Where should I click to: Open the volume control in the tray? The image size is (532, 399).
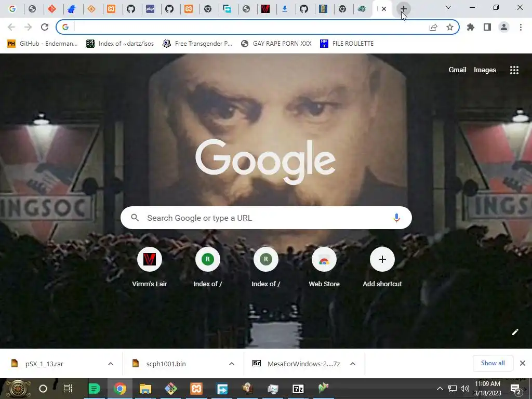(x=465, y=389)
